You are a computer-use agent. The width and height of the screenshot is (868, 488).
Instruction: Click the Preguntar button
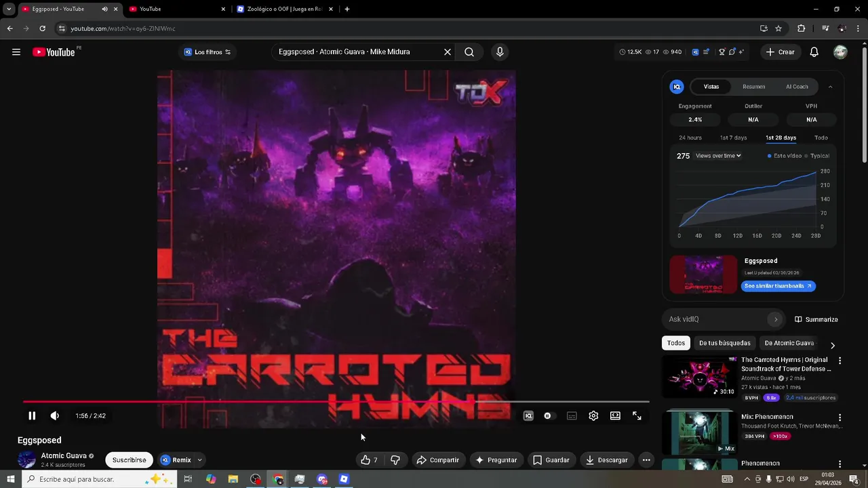(x=496, y=460)
